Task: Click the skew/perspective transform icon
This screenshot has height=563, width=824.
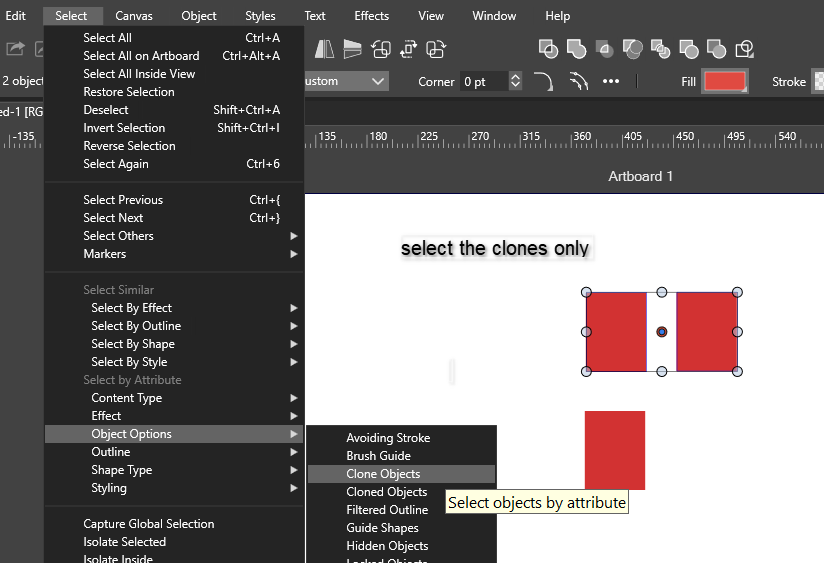Action: [x=352, y=48]
